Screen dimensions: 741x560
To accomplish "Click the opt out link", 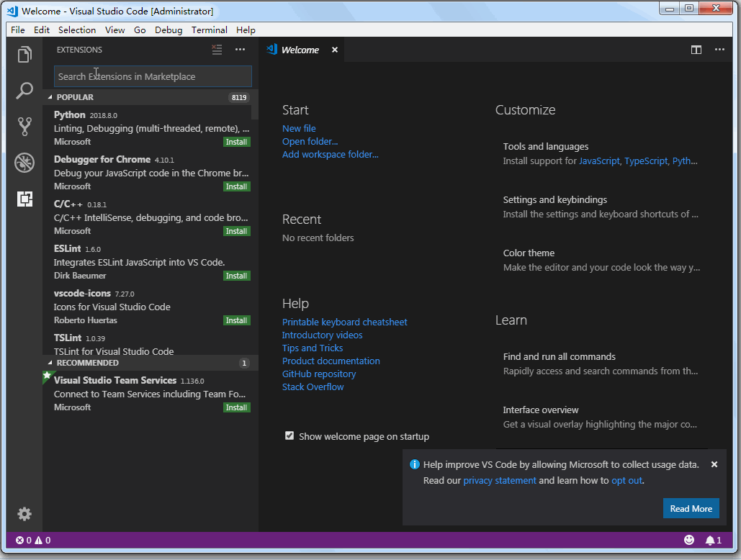I will click(627, 480).
